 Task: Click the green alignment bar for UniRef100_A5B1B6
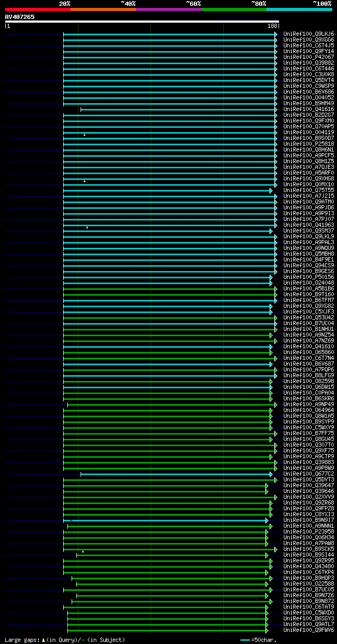click(x=170, y=289)
